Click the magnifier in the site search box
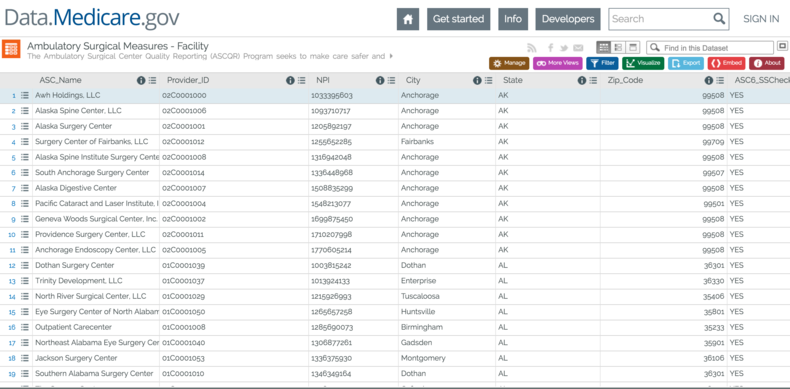The width and height of the screenshot is (790, 389). point(719,19)
